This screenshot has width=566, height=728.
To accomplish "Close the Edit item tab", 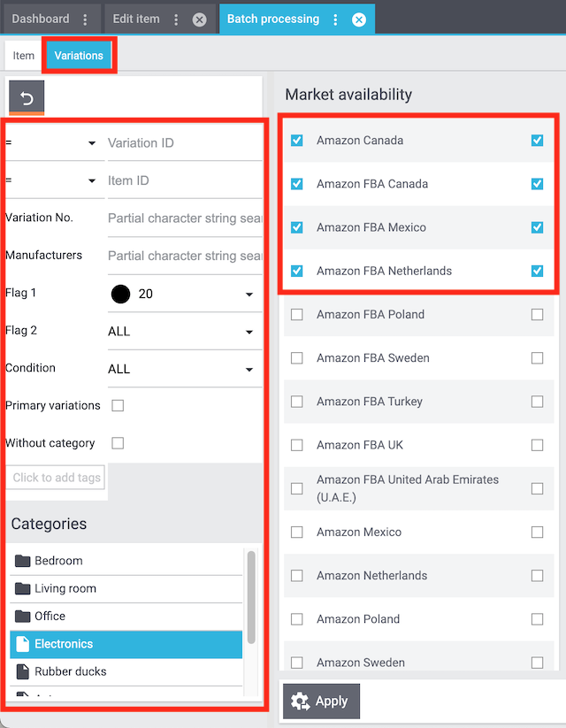I will pyautogui.click(x=200, y=19).
